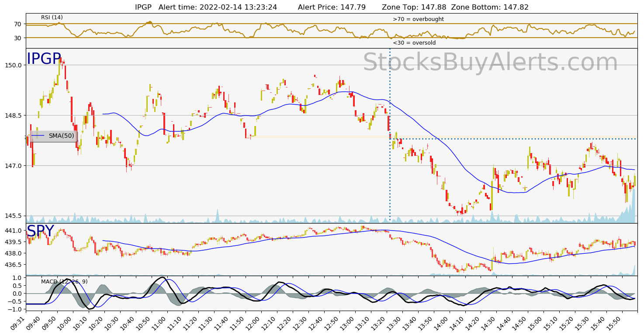Select the SPY ticker label

point(40,231)
